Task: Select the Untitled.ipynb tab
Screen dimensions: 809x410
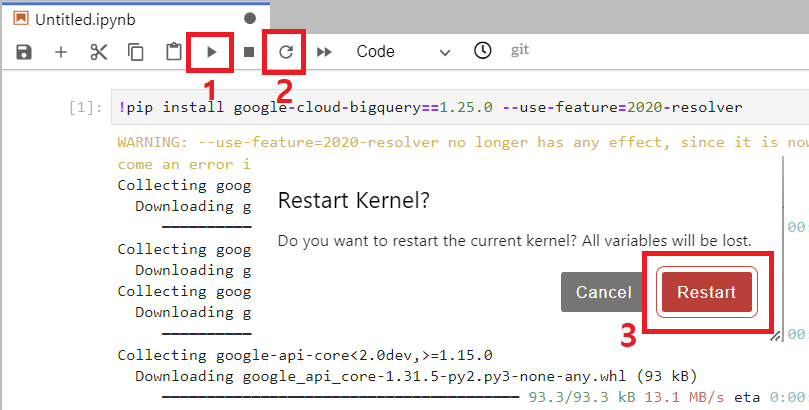Action: click(x=135, y=19)
